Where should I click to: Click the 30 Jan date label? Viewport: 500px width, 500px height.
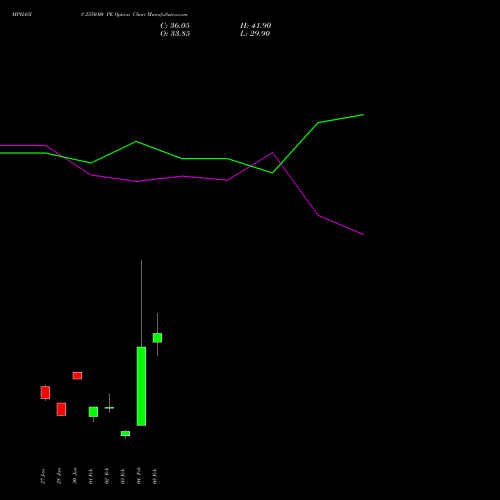tap(75, 476)
